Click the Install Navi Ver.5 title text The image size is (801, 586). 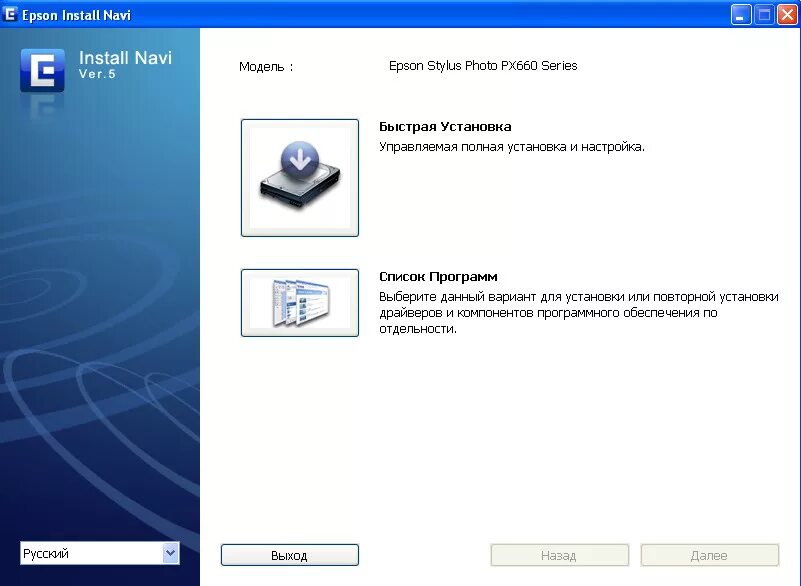click(x=125, y=64)
